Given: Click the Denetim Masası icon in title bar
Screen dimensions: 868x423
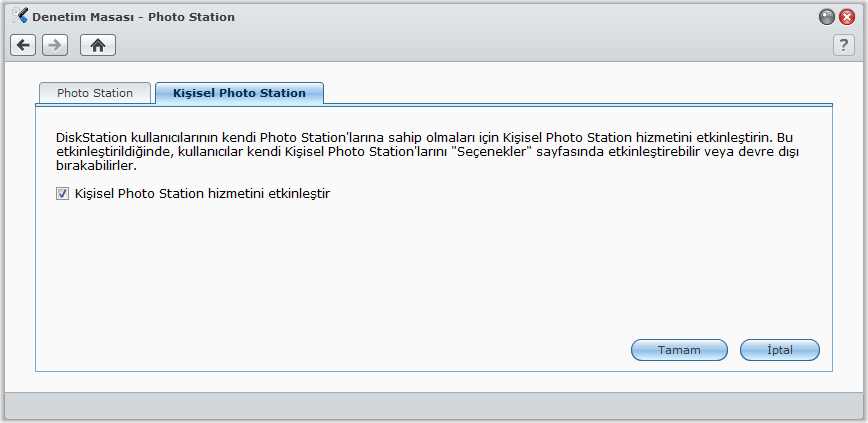Looking at the screenshot, I should click(x=19, y=16).
